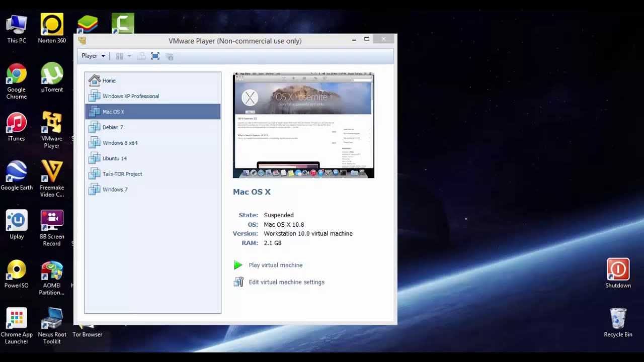Viewport: 644px width, 362px height.
Task: Click the Suspended state value
Action: 279,215
